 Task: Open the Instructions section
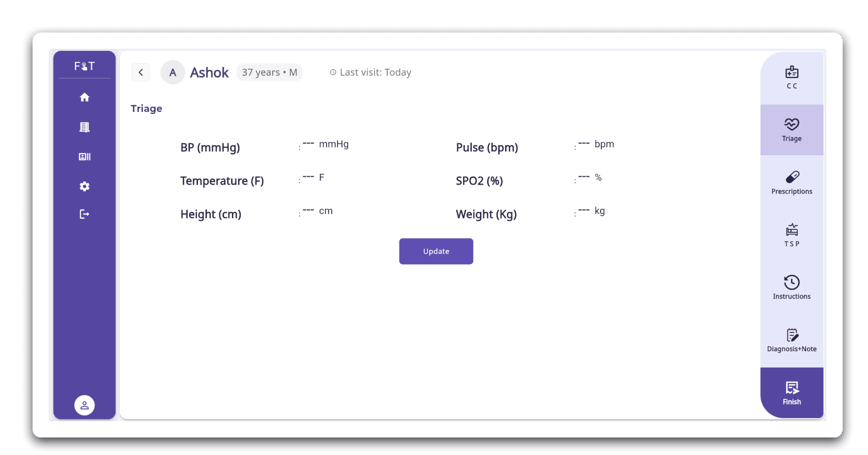pyautogui.click(x=791, y=288)
